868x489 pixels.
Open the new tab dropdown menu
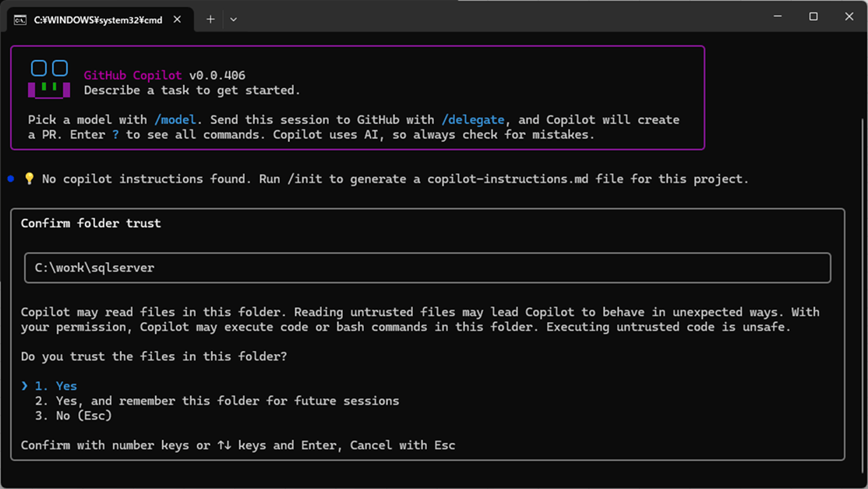tap(233, 19)
